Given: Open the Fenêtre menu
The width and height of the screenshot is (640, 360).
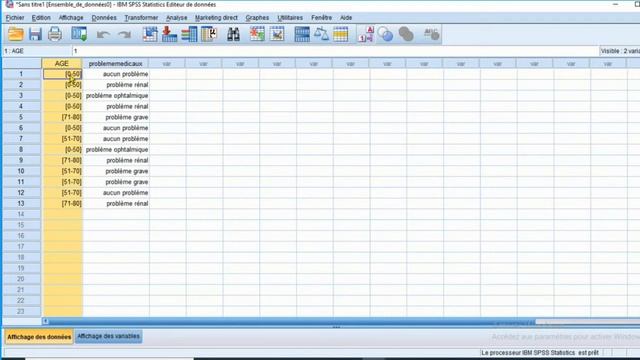Looking at the screenshot, I should coord(322,18).
